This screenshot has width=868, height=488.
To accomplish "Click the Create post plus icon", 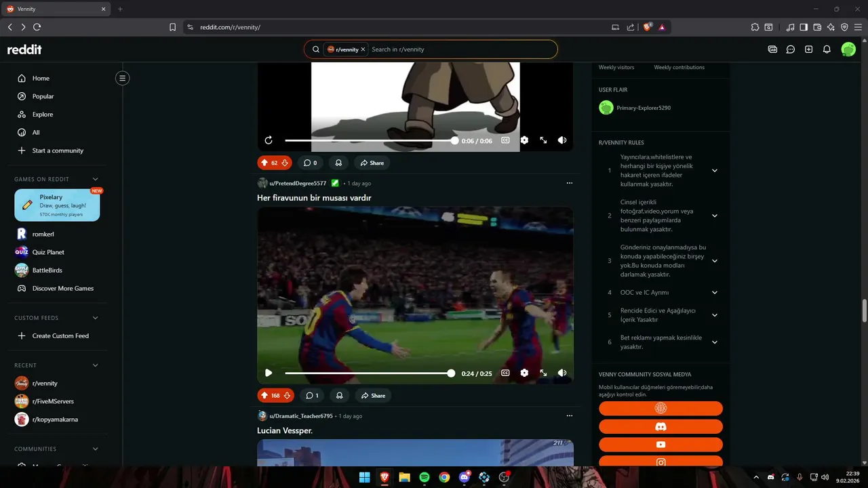I will 808,49.
